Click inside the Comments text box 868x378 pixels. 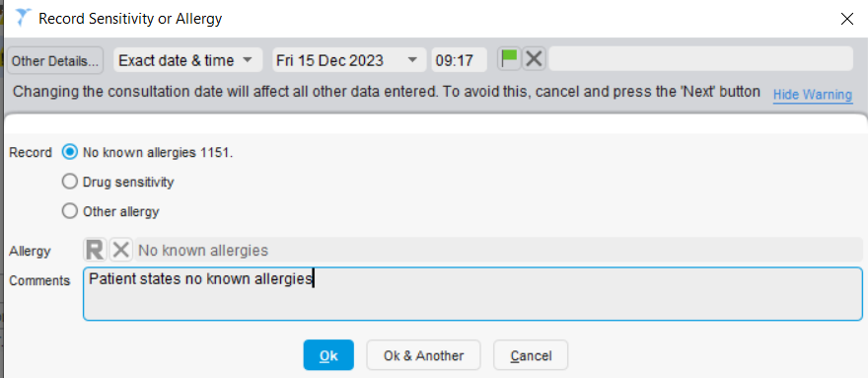472,294
